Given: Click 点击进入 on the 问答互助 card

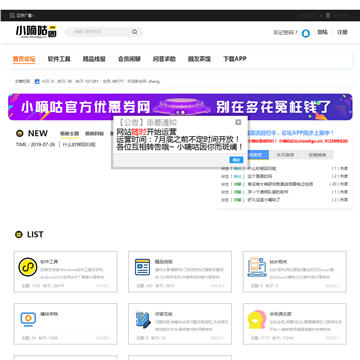Looking at the screenshot, I should click(218, 338).
